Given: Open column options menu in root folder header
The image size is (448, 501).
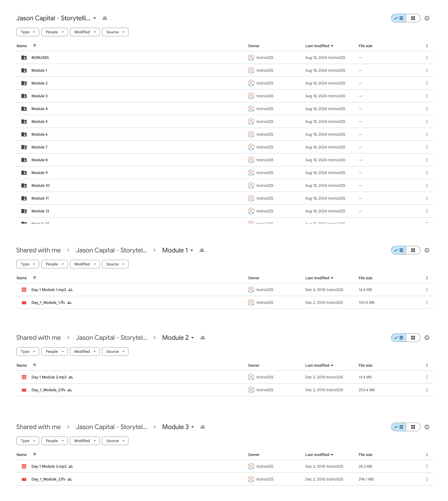Looking at the screenshot, I should coord(427,46).
